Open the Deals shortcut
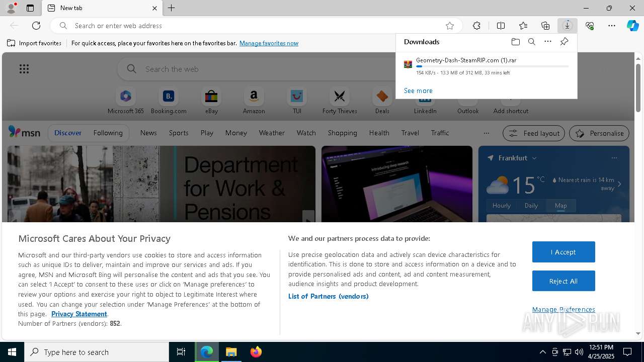This screenshot has width=644, height=362. (x=382, y=101)
